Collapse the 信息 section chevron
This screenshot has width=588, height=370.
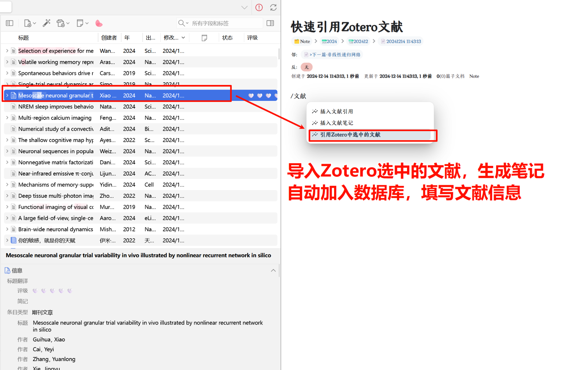click(x=273, y=270)
